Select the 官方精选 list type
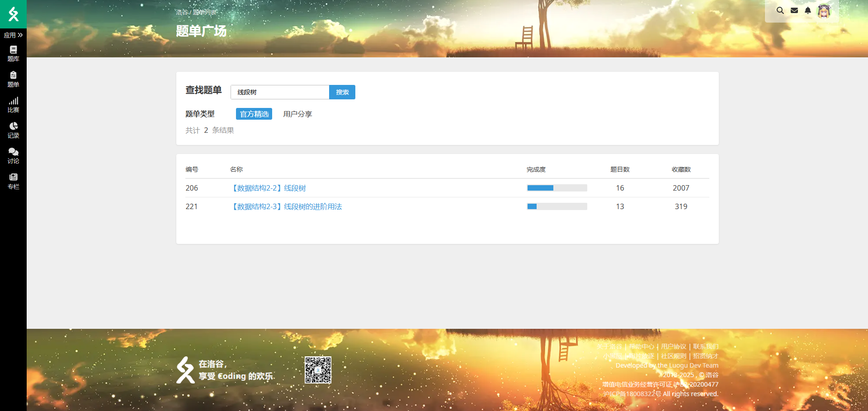The width and height of the screenshot is (868, 411). coord(254,114)
